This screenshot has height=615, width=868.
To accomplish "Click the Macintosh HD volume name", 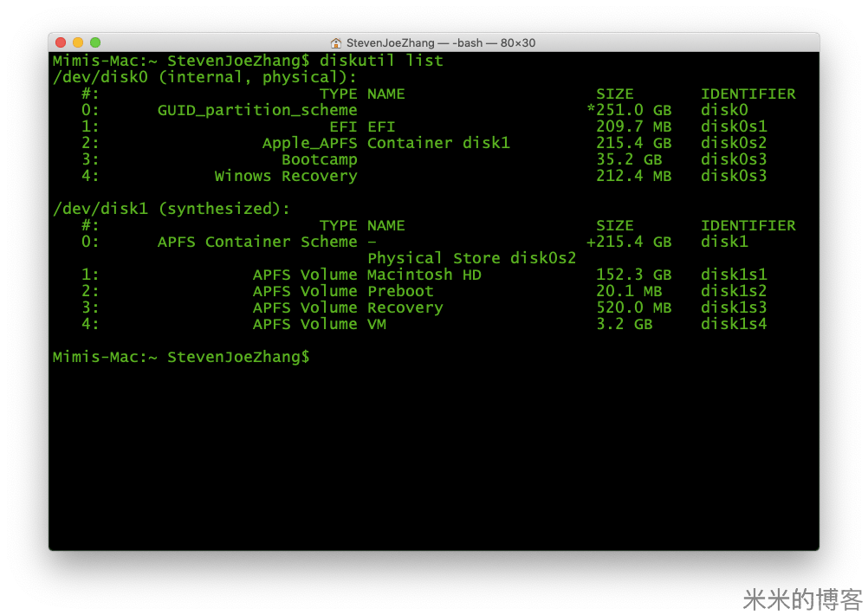I will pyautogui.click(x=424, y=275).
